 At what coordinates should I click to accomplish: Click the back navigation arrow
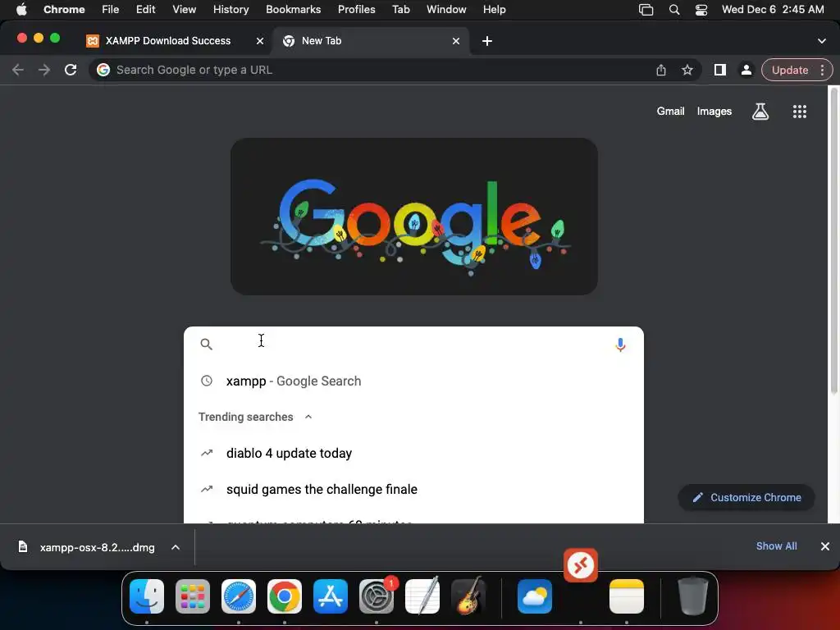click(18, 70)
